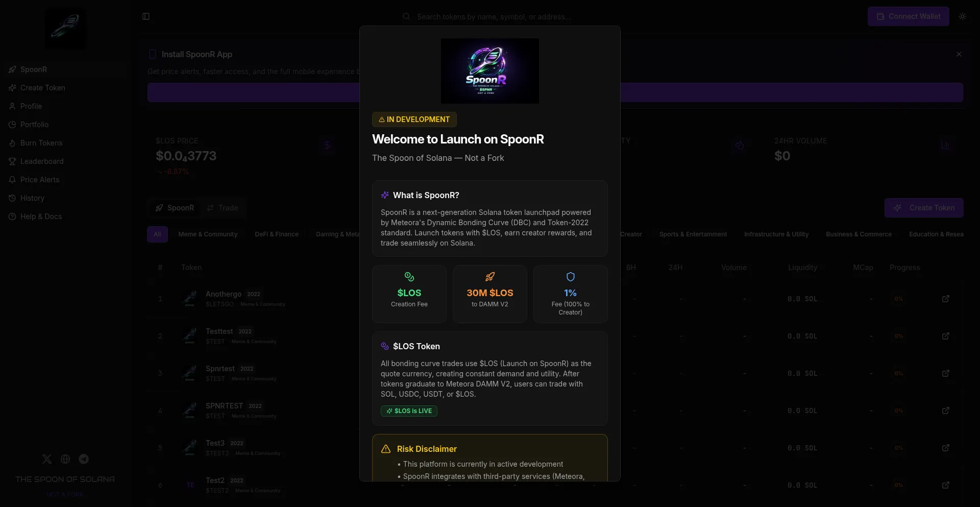The image size is (980, 507).
Task: Select the All category filter
Action: [157, 234]
